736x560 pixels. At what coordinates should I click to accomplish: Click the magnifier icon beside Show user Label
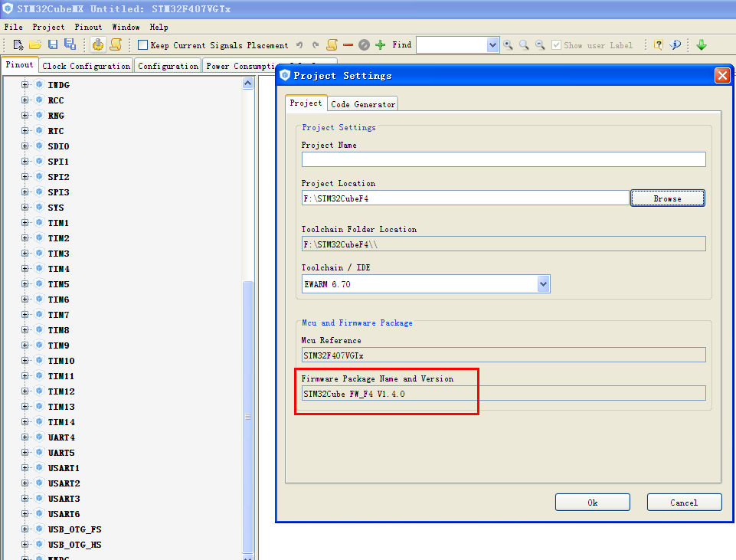540,45
